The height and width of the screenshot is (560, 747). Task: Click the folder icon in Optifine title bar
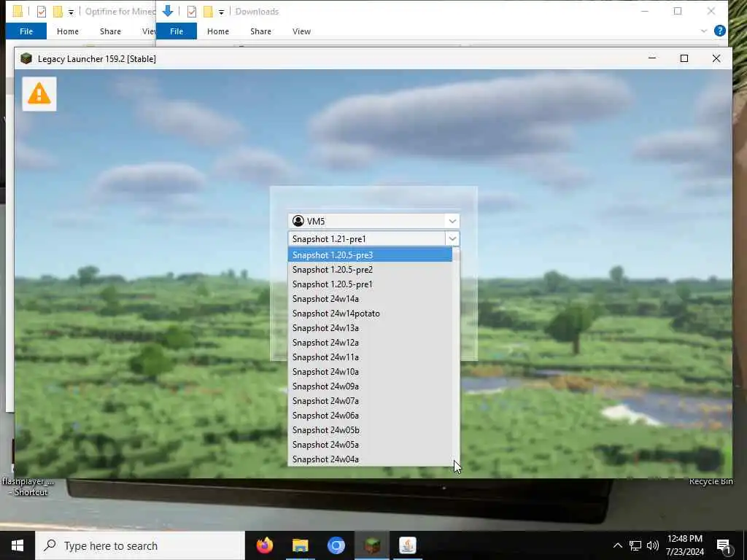click(18, 12)
